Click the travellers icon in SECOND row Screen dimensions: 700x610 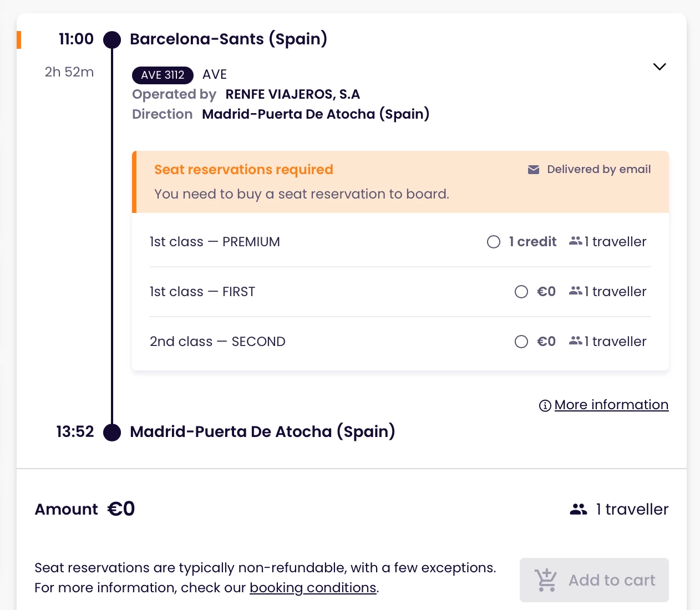pos(575,341)
